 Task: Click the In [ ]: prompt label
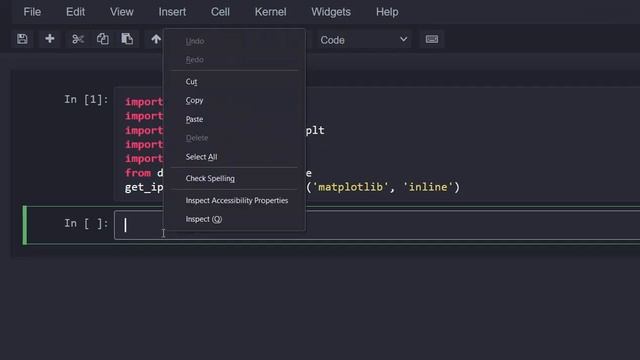pyautogui.click(x=86, y=224)
